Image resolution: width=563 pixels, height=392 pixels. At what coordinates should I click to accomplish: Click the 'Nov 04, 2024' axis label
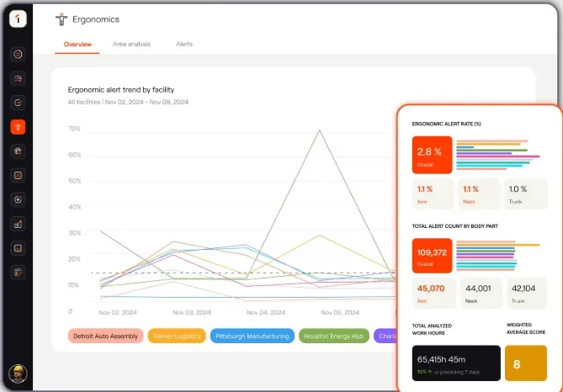(266, 313)
